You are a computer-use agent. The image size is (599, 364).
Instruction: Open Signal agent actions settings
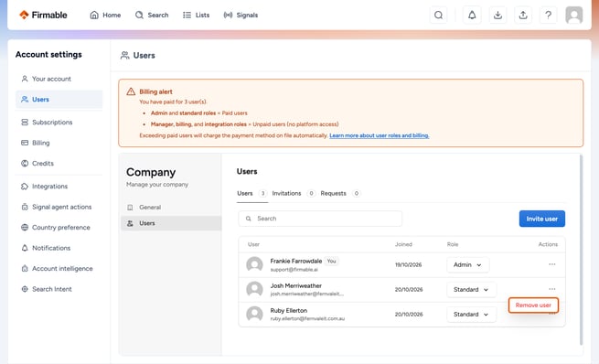click(59, 207)
